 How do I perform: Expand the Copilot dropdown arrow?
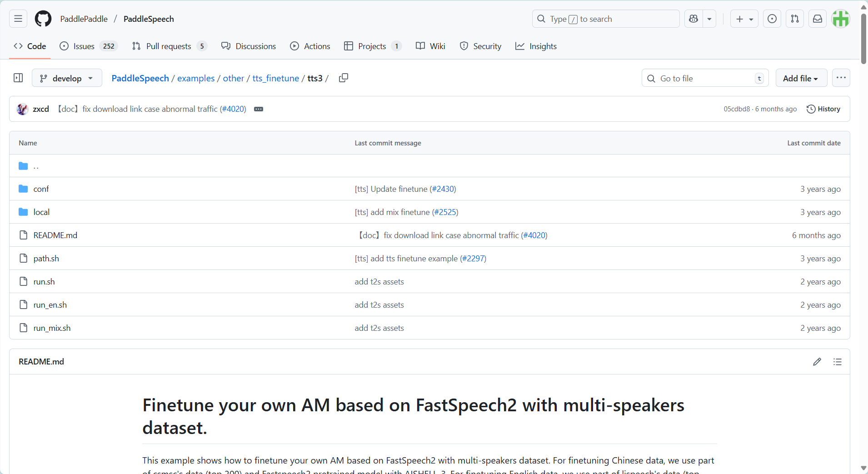tap(709, 19)
